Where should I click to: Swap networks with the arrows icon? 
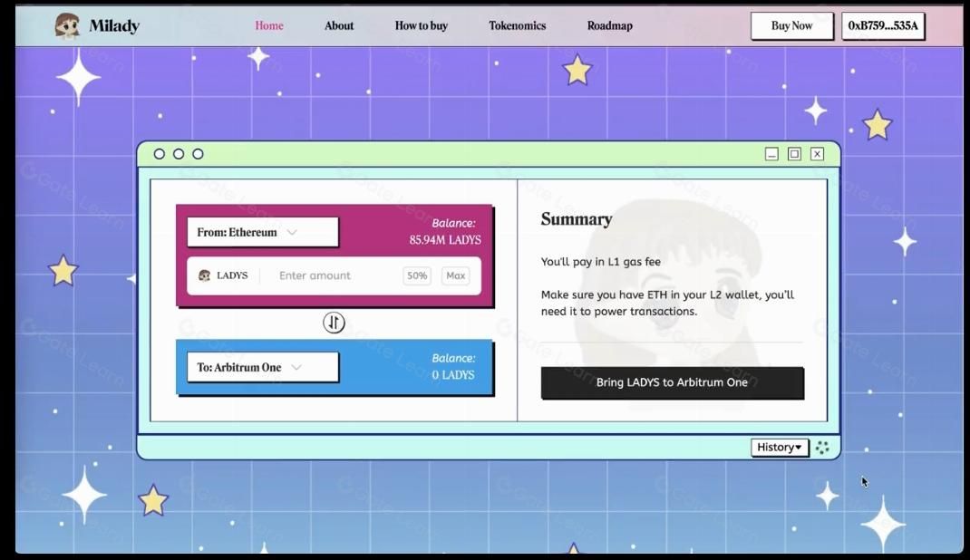334,323
